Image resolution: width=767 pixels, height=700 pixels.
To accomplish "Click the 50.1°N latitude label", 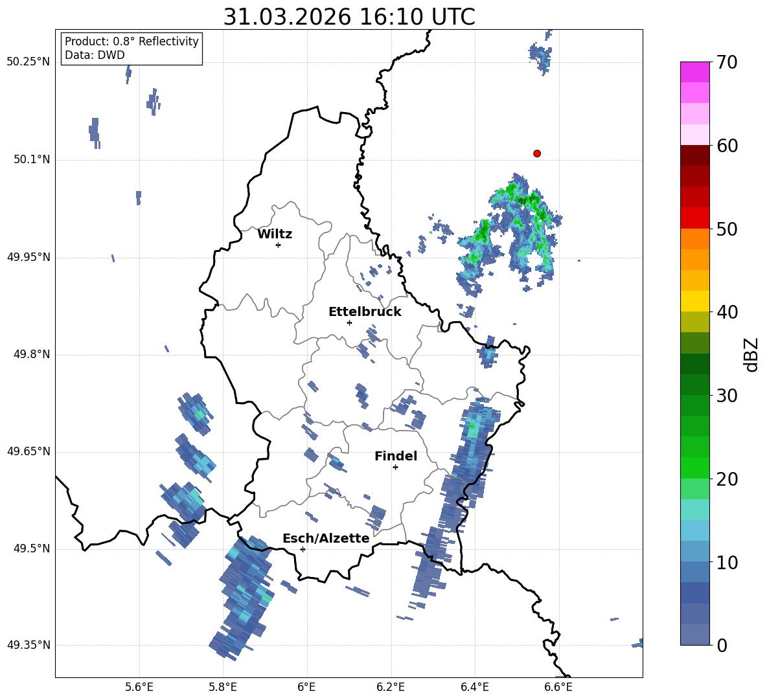I will tap(32, 160).
